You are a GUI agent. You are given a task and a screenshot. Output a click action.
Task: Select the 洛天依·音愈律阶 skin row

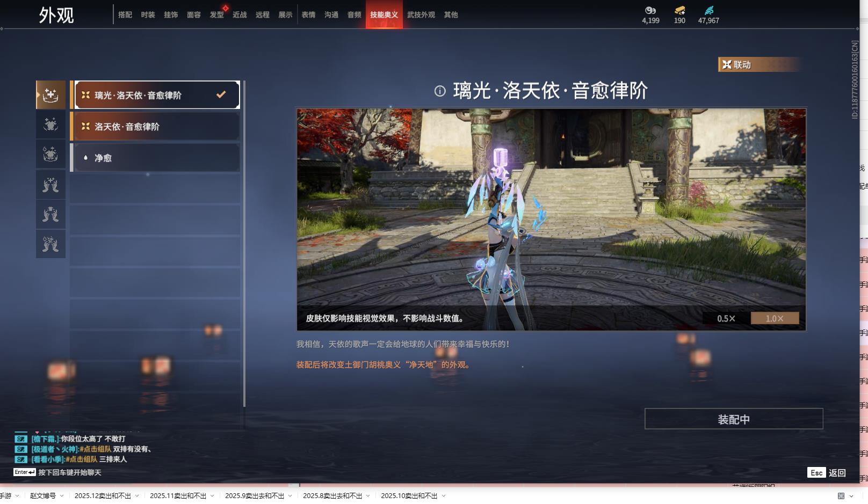point(155,126)
